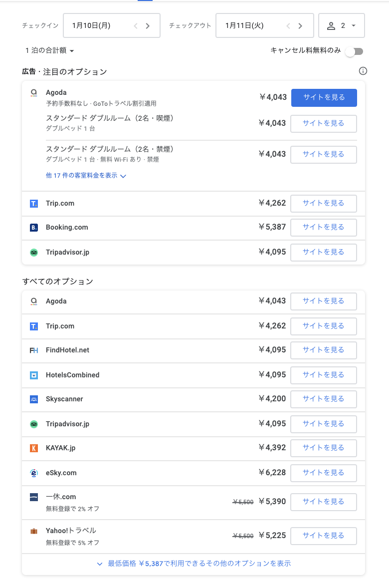Click サイトを見る for non-smoking double room
Screen dimensions: 389x588
click(x=324, y=155)
